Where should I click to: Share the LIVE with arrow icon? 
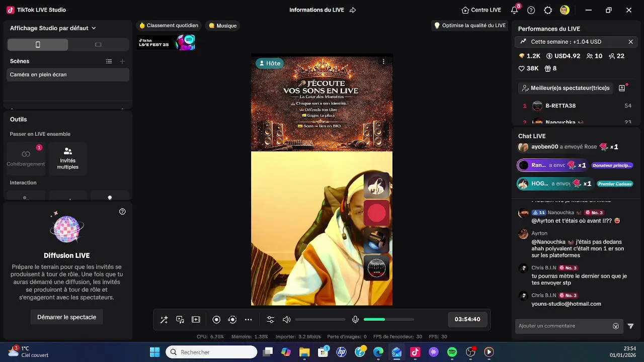click(353, 10)
